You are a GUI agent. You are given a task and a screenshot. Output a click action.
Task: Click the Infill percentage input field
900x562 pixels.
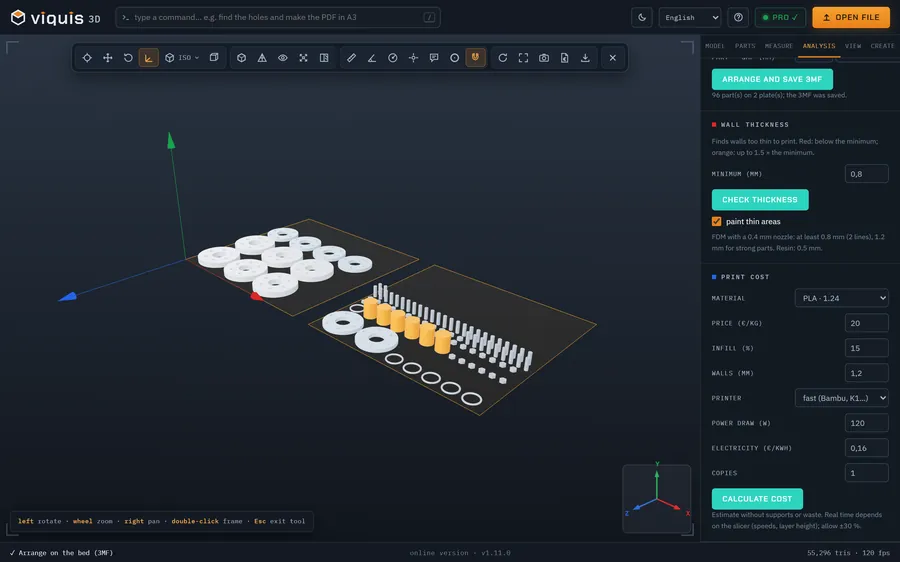coord(867,348)
